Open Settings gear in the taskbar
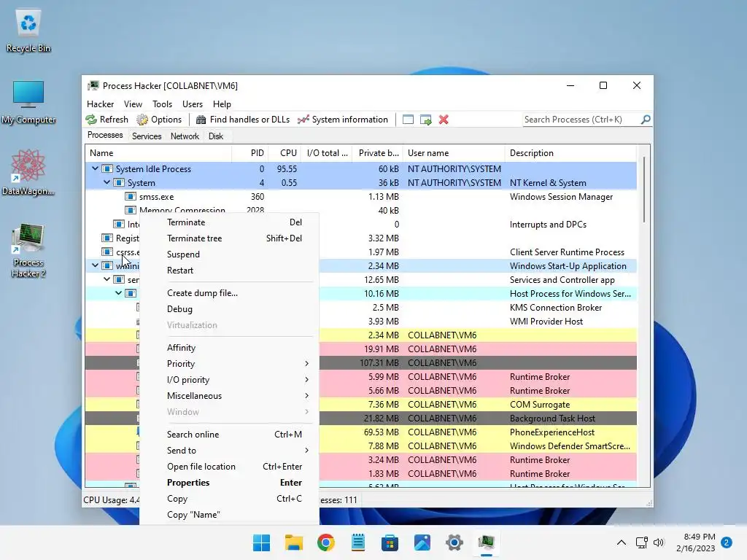747x560 pixels. pyautogui.click(x=454, y=542)
